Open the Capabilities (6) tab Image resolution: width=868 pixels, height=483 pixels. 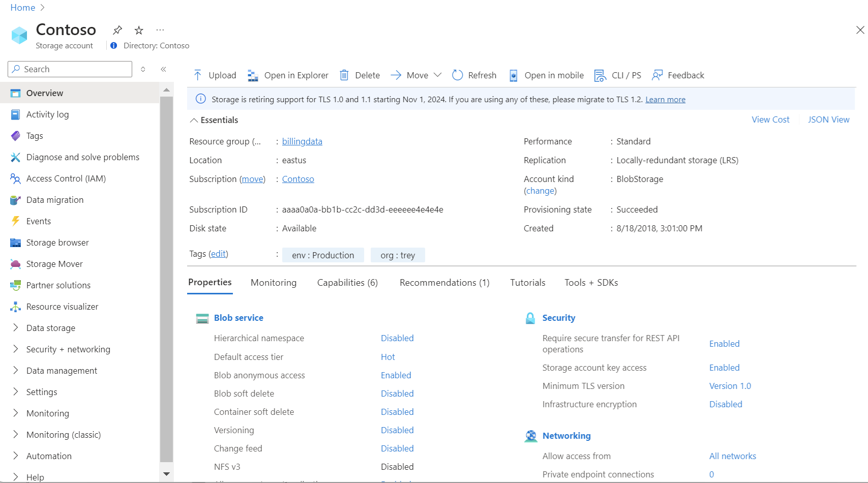[347, 283]
